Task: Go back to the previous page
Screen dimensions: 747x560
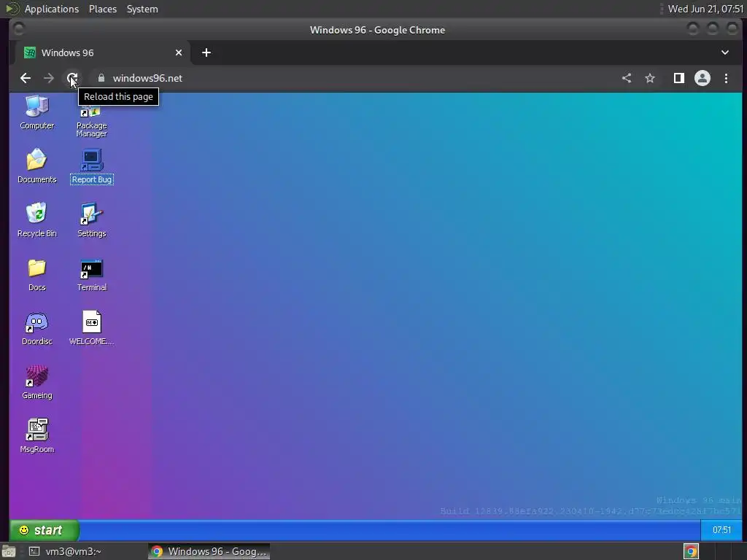Action: click(26, 78)
